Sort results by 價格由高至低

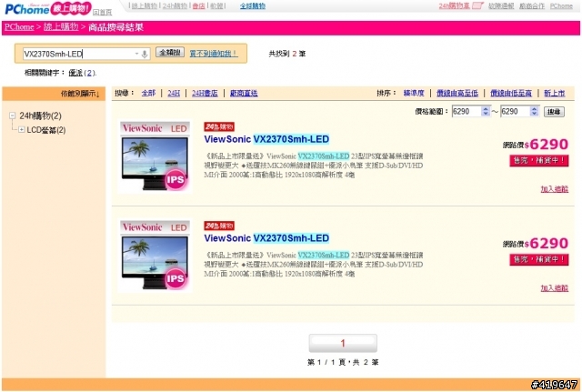pyautogui.click(x=457, y=93)
